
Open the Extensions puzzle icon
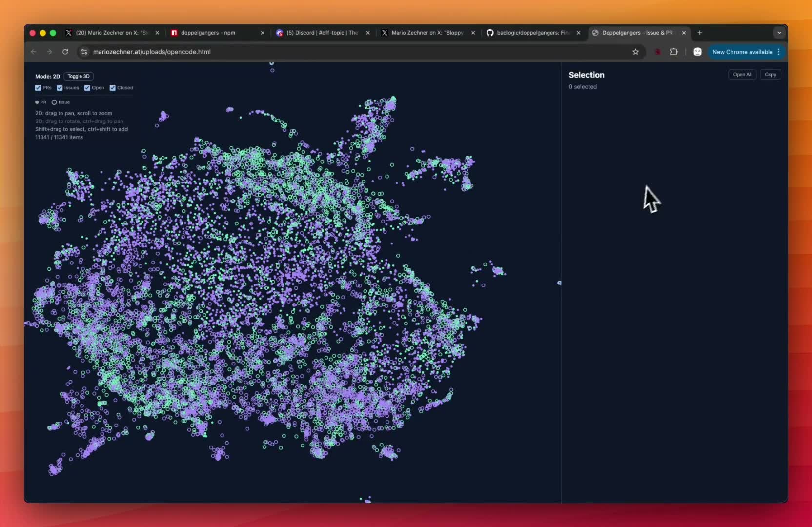(674, 52)
